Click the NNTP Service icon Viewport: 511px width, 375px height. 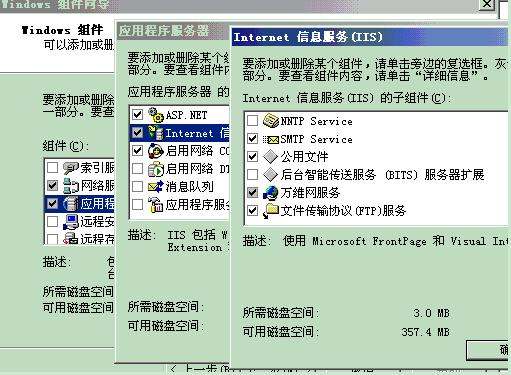270,121
